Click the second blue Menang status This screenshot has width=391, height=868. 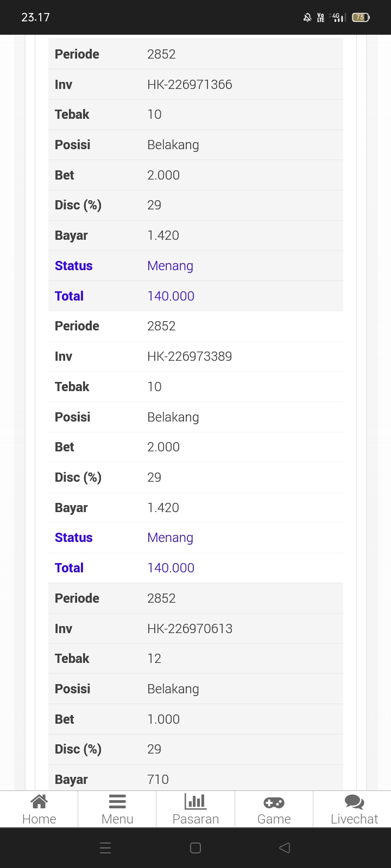tap(170, 538)
